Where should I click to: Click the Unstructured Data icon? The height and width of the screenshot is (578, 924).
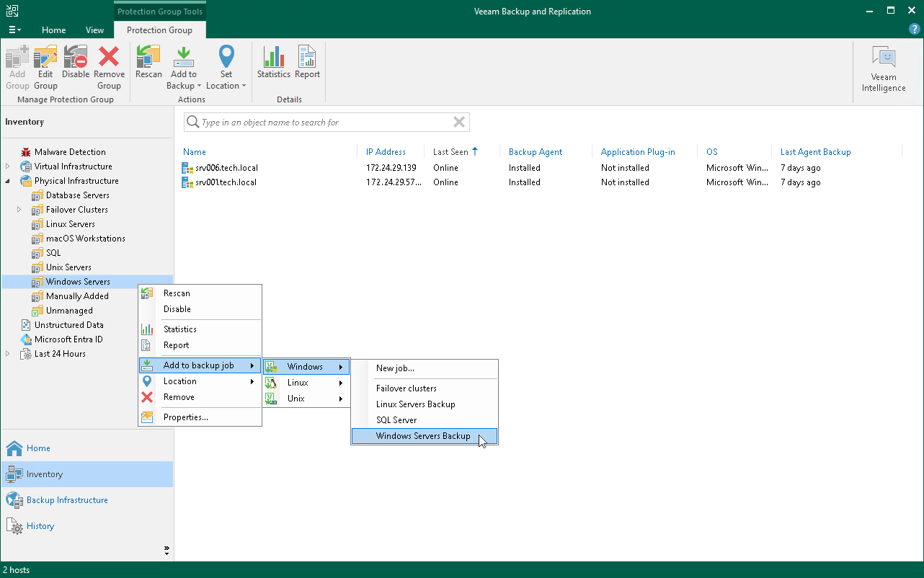[26, 325]
